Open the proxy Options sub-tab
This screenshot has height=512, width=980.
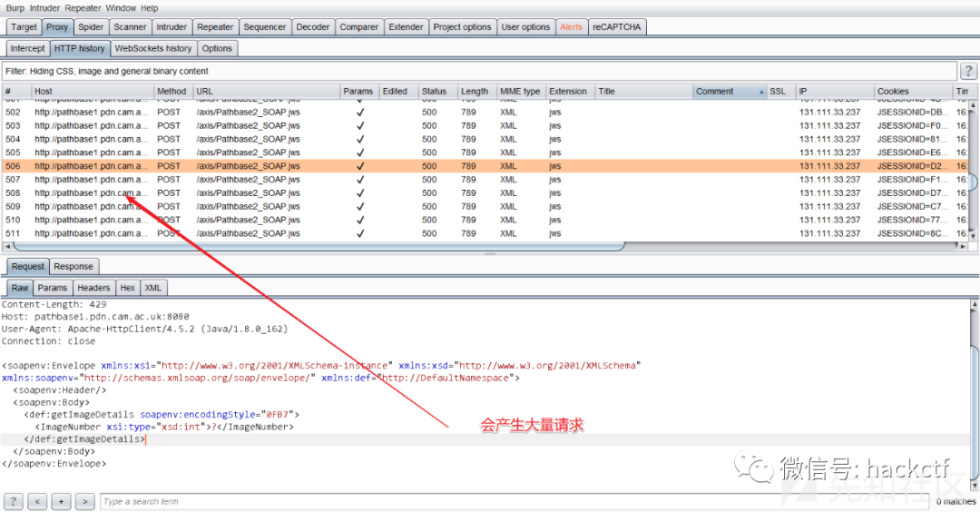coord(217,48)
